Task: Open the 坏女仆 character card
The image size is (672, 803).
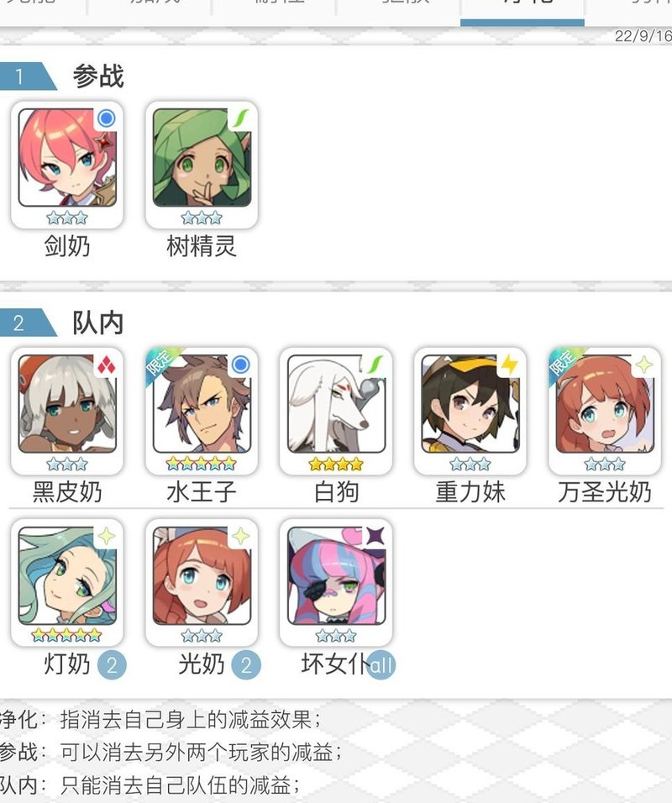Action: click(336, 582)
